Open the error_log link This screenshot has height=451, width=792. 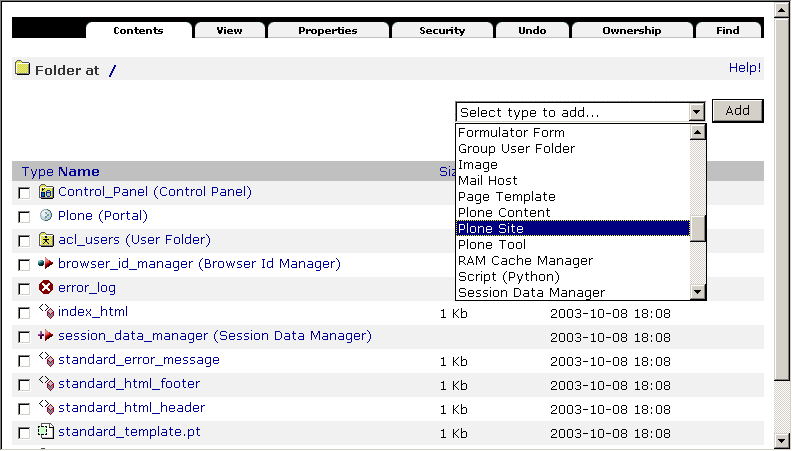87,288
